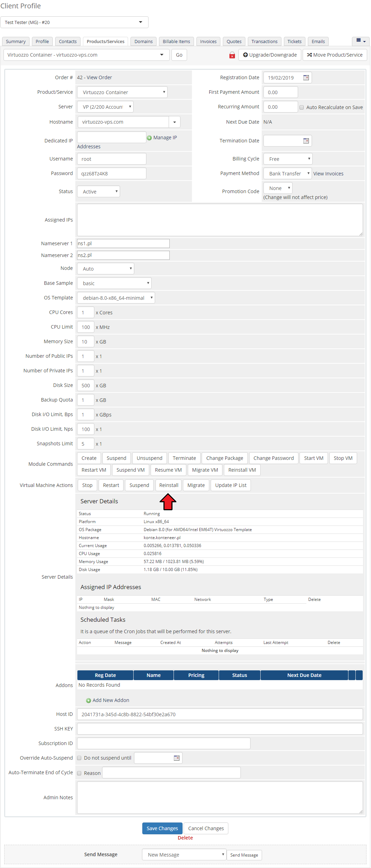Click Change Password button
This screenshot has height=868, width=371.
(273, 458)
